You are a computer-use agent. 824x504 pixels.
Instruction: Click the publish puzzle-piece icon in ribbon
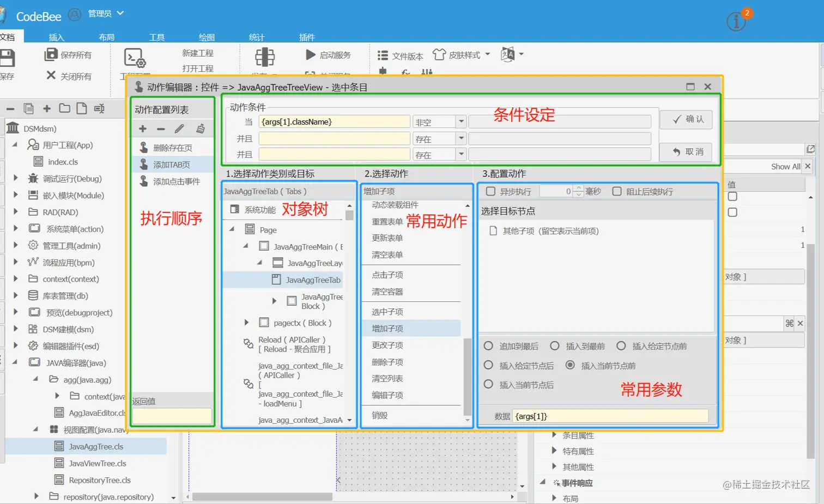265,57
